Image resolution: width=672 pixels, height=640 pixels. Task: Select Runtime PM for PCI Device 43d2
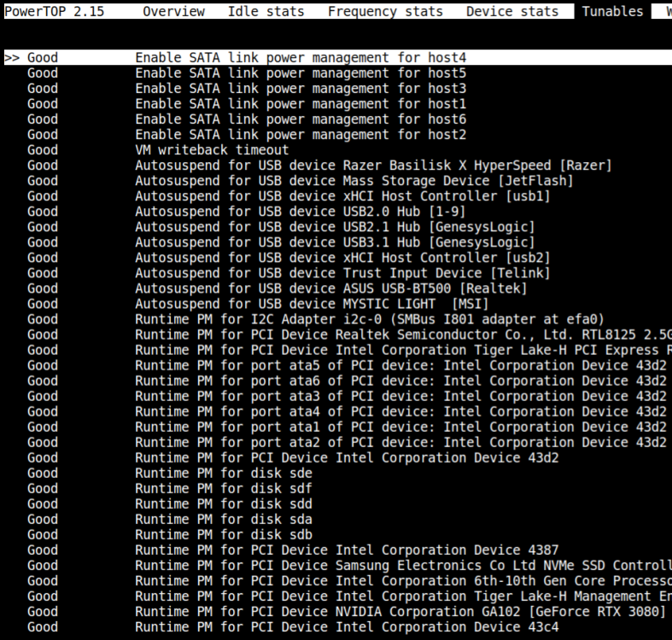coord(293,458)
